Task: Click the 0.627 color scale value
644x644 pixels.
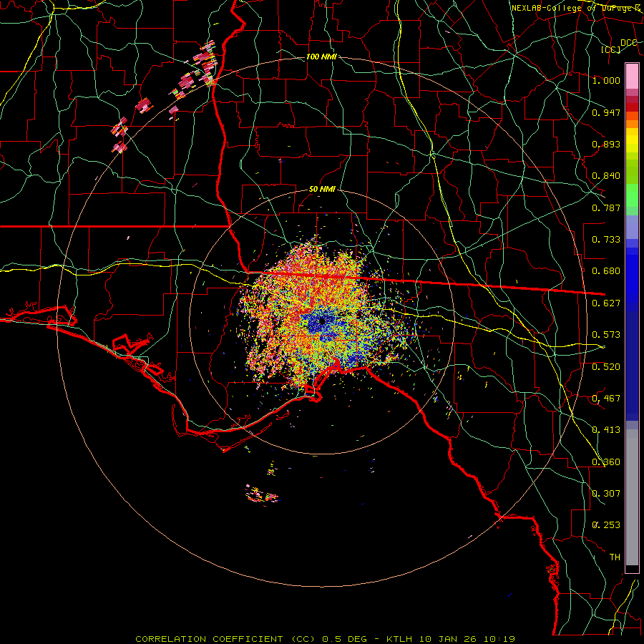Action: 606,303
